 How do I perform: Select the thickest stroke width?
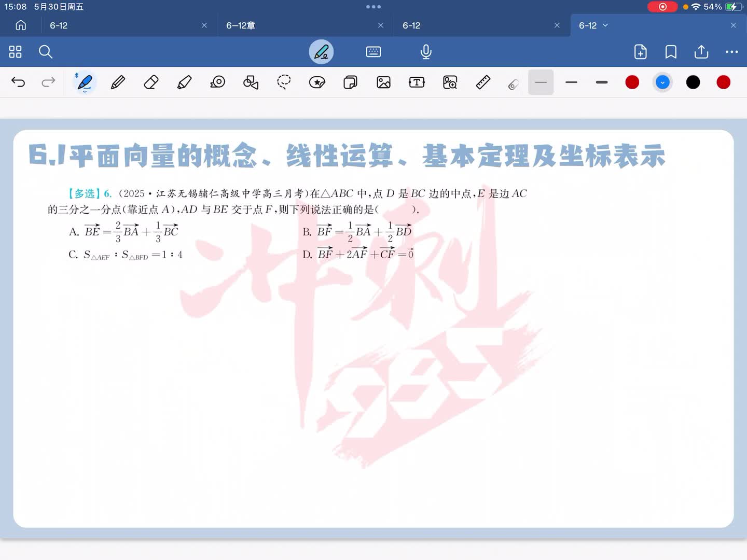[x=602, y=82]
